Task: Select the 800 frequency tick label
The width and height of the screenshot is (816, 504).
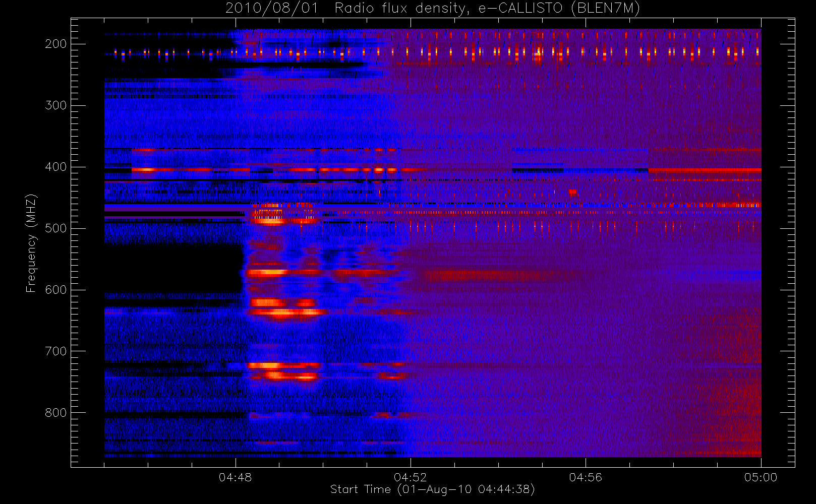Action: coord(56,413)
